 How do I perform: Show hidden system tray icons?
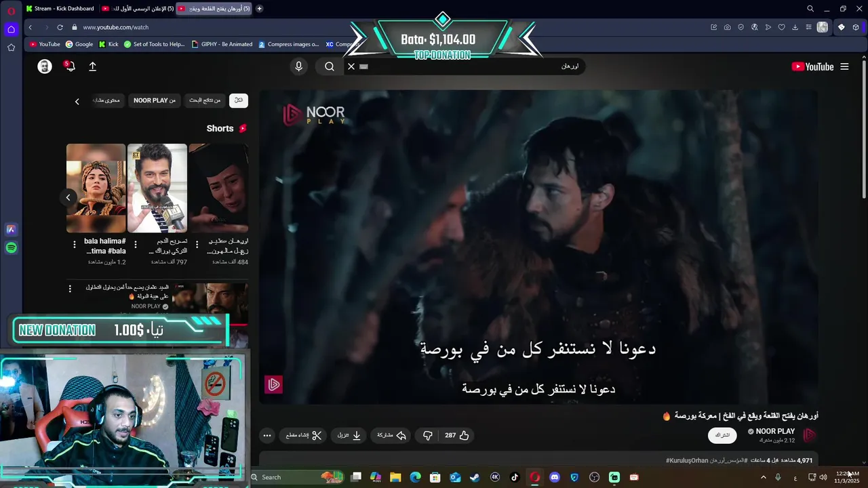[764, 477]
